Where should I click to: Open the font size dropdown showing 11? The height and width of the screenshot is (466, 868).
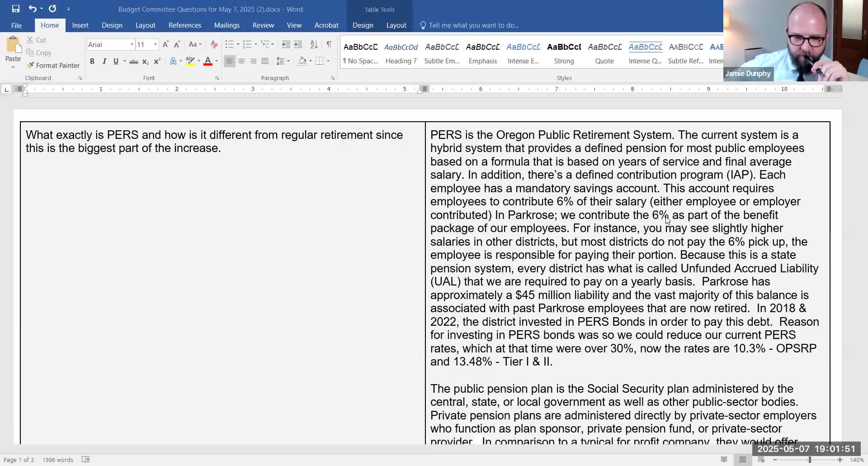pos(155,44)
